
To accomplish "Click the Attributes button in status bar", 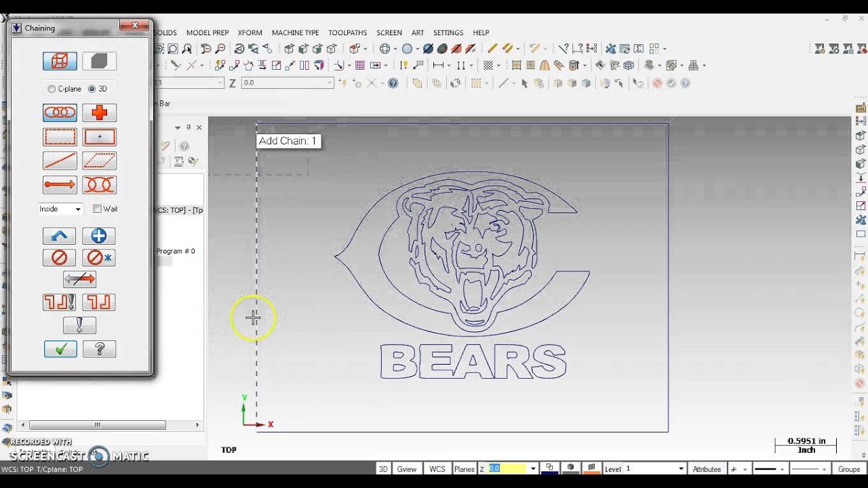I will (x=707, y=469).
